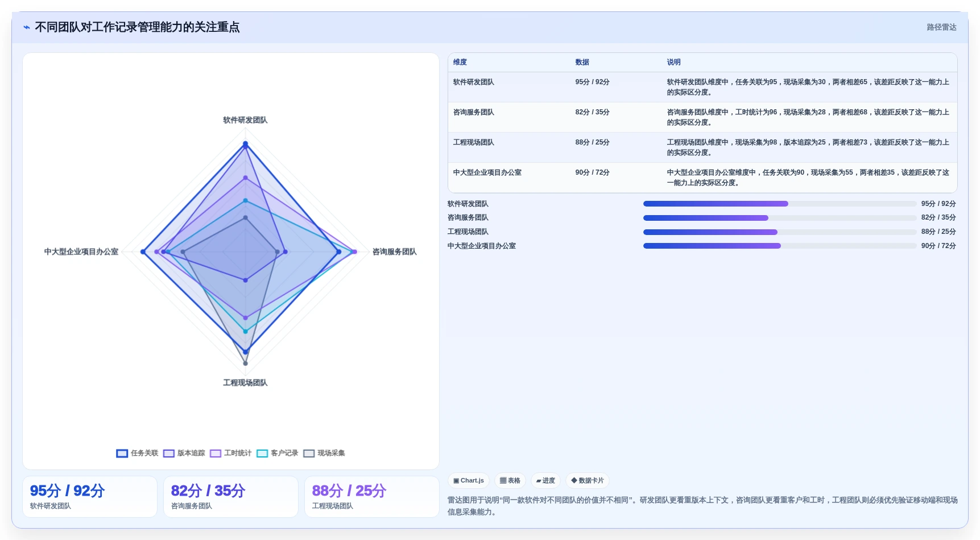Click the 90分 / 72分 table cell
The image size is (980, 540).
pos(592,172)
